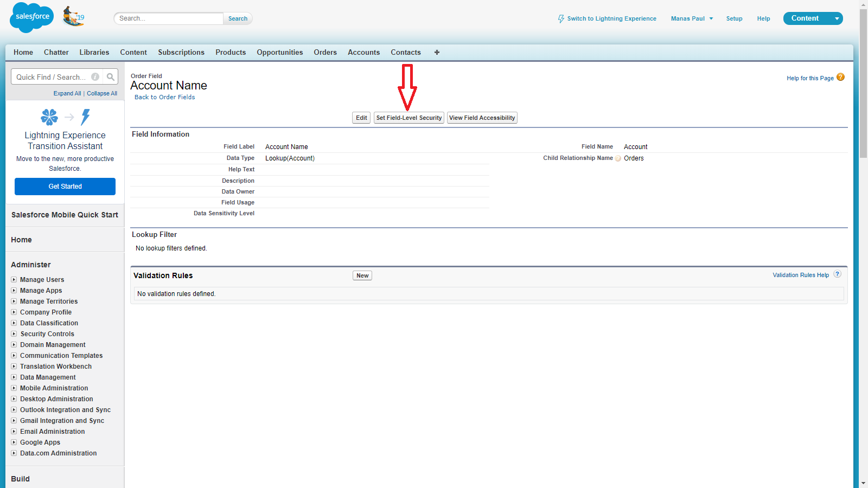The image size is (868, 488).
Task: Expand the Data Classification section
Action: pos(14,323)
